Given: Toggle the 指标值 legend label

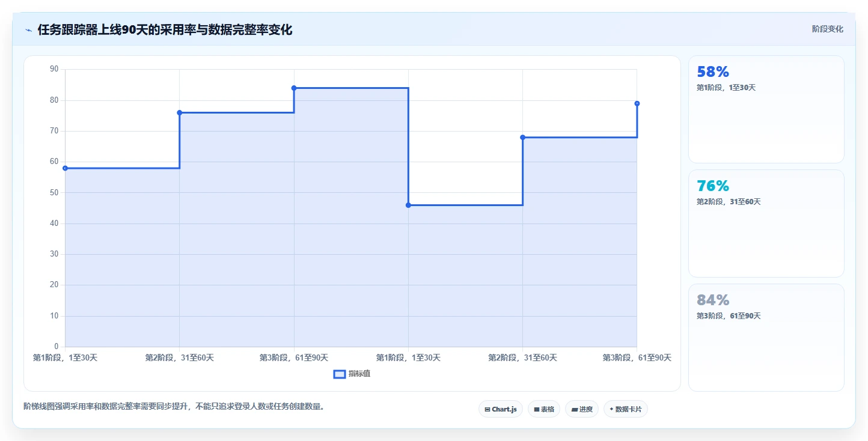Looking at the screenshot, I should 359,374.
